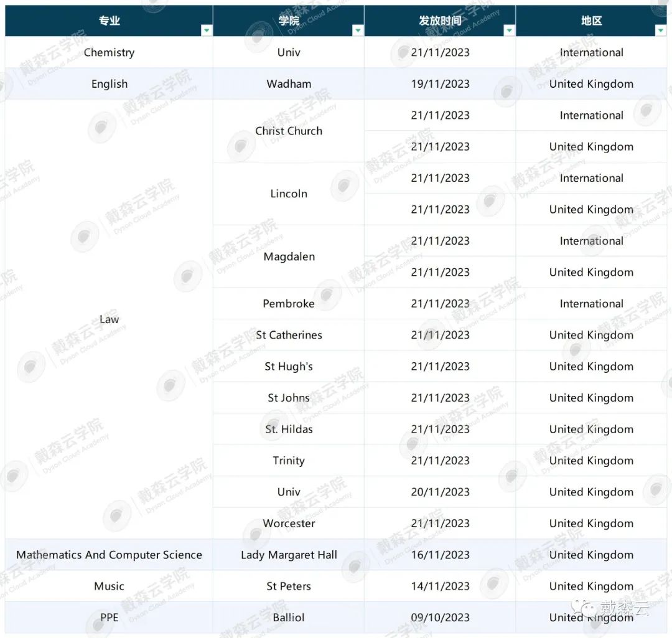Select the Magdalen college cell

[289, 256]
